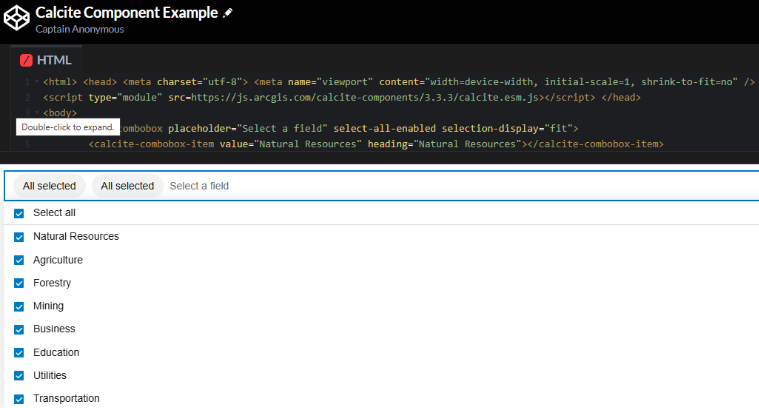Select the Utilities option label
The image size is (759, 408).
[50, 375]
